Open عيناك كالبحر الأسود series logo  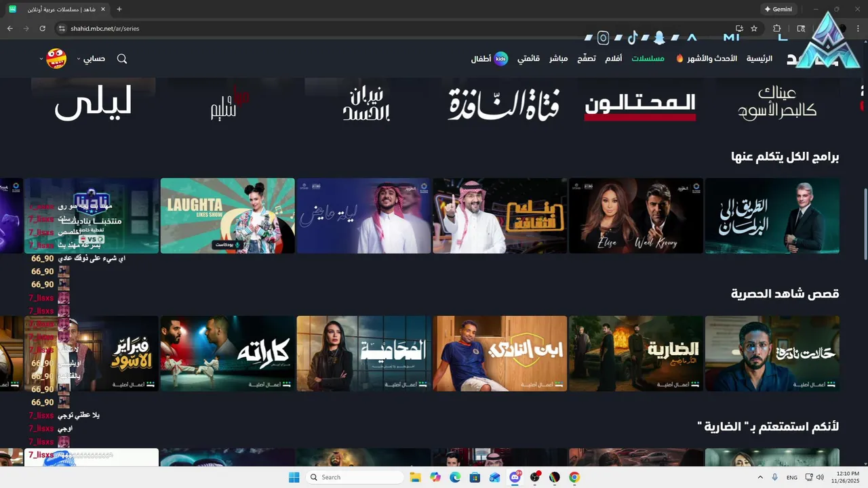coord(777,103)
